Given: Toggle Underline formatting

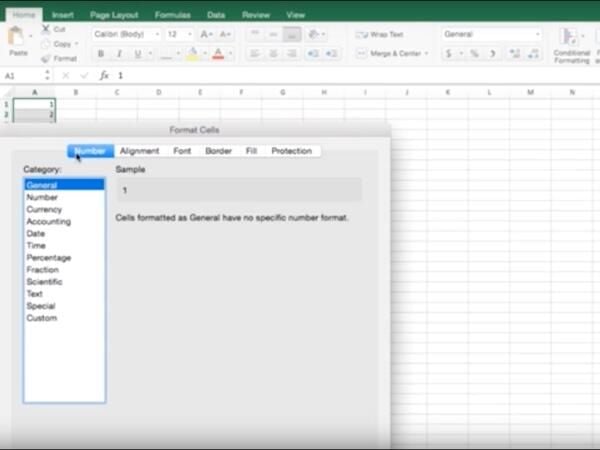Looking at the screenshot, I should (x=138, y=54).
